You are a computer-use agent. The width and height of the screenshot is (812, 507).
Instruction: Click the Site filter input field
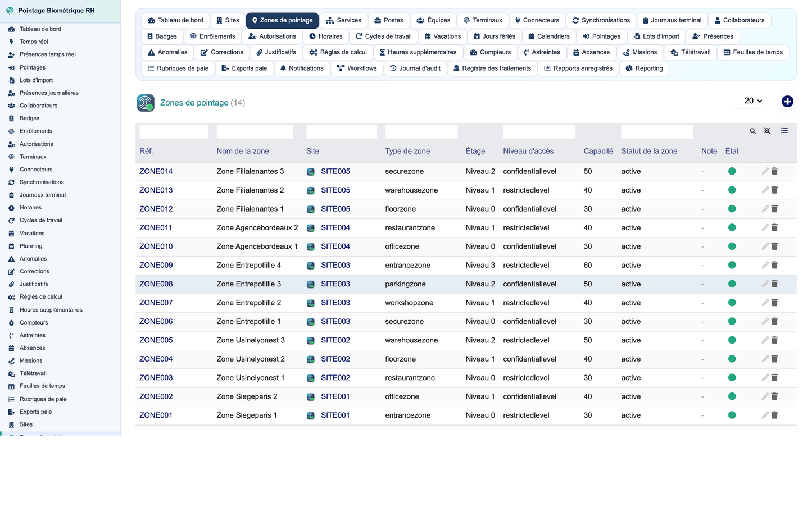click(x=342, y=132)
